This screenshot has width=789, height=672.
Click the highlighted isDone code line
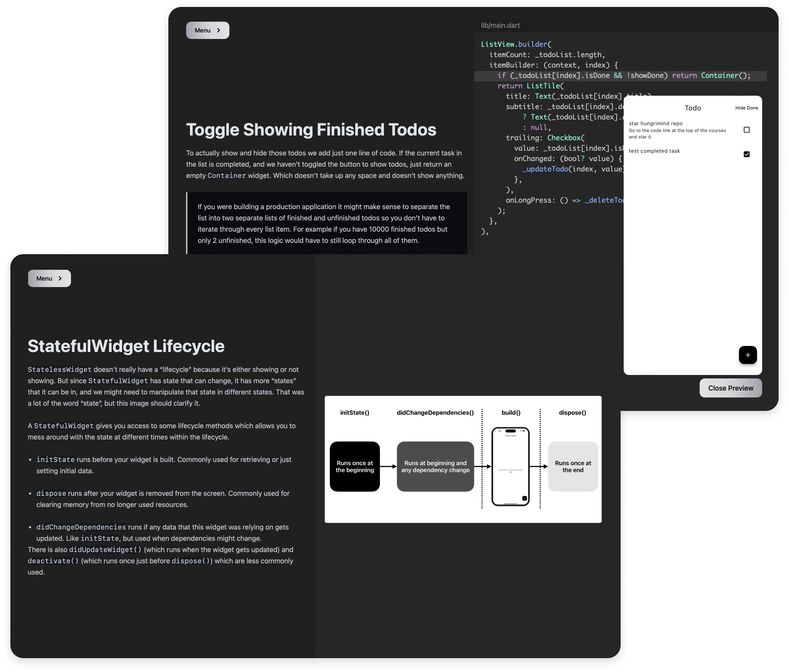tap(620, 76)
